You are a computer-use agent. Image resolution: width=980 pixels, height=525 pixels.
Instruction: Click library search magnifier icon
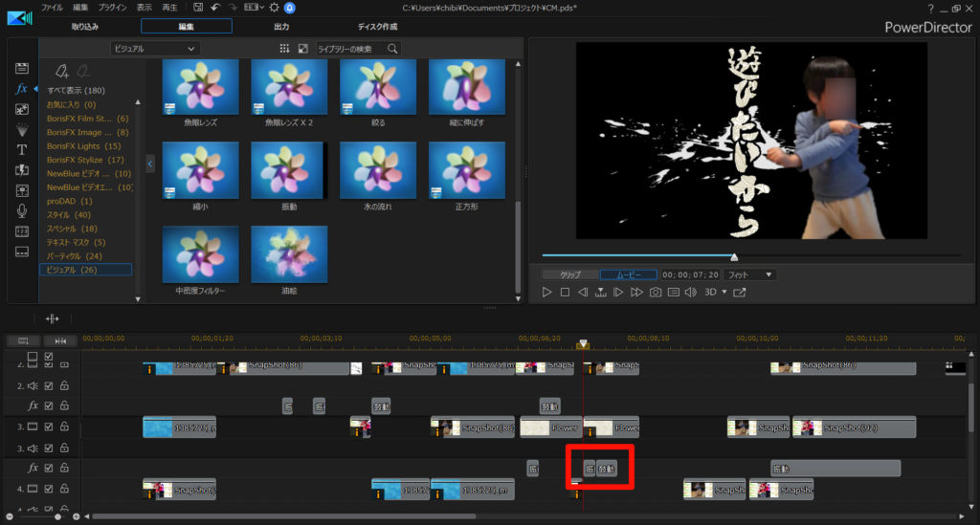(392, 48)
